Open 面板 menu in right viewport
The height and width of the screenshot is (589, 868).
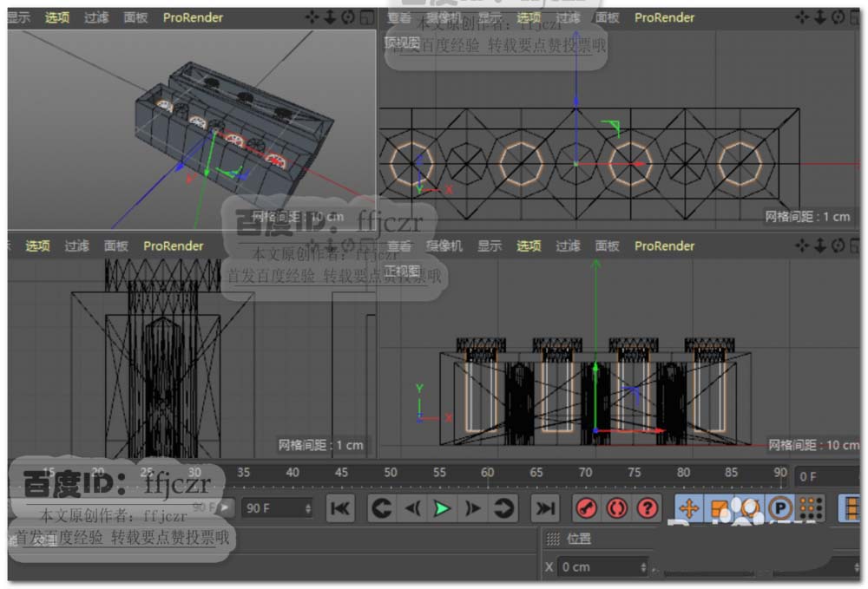116,246
